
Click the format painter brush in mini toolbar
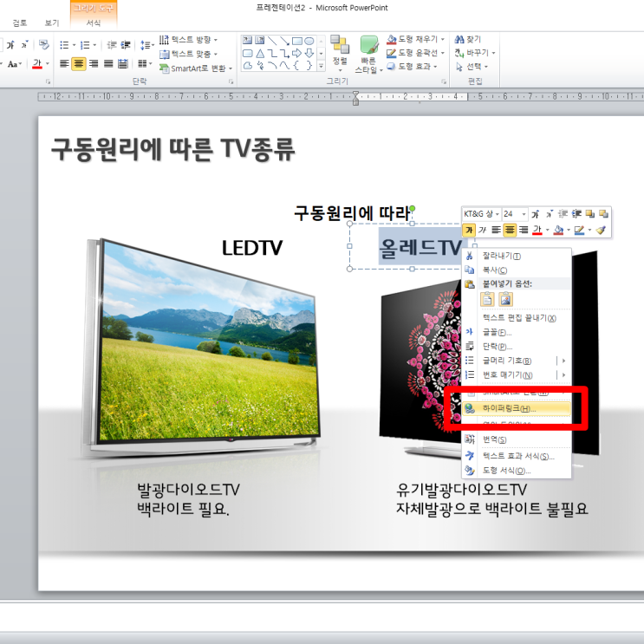(x=601, y=230)
